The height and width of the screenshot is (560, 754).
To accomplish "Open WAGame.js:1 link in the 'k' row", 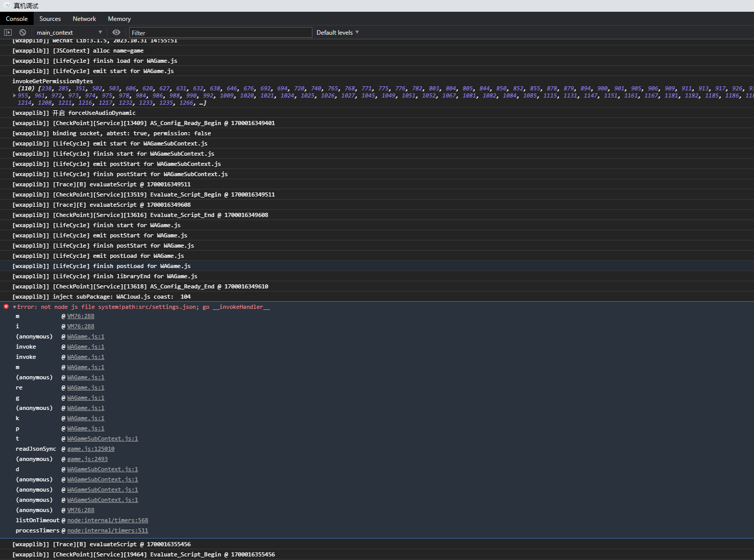I will click(86, 418).
